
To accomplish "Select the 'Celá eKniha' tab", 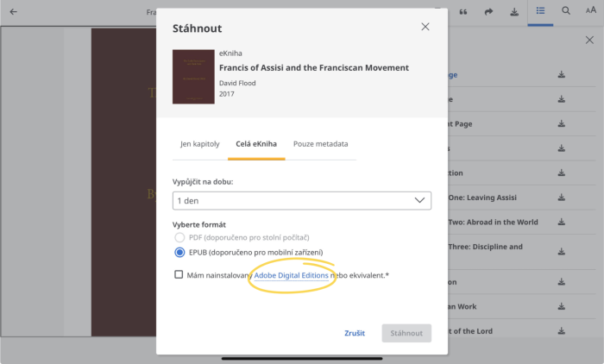I will click(x=256, y=144).
